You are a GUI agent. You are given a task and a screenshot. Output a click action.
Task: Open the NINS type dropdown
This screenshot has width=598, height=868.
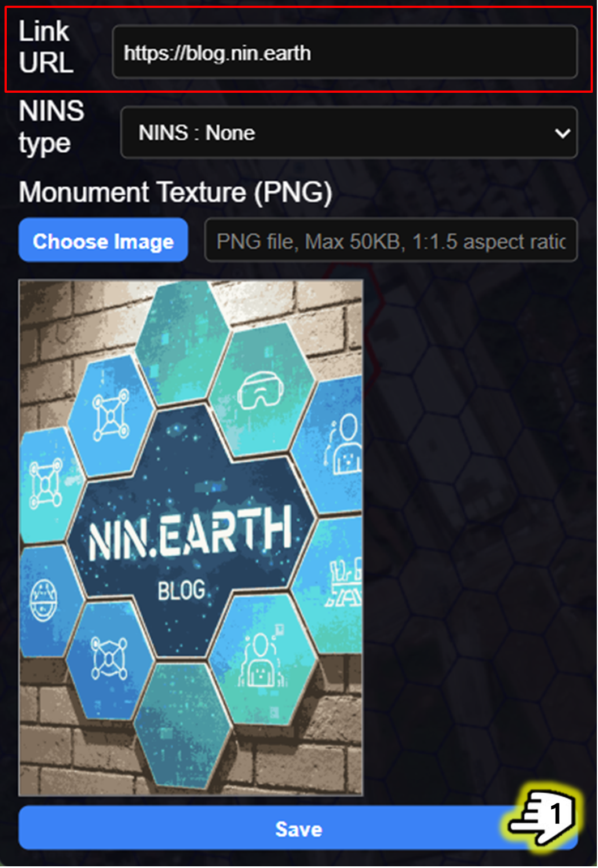(349, 133)
